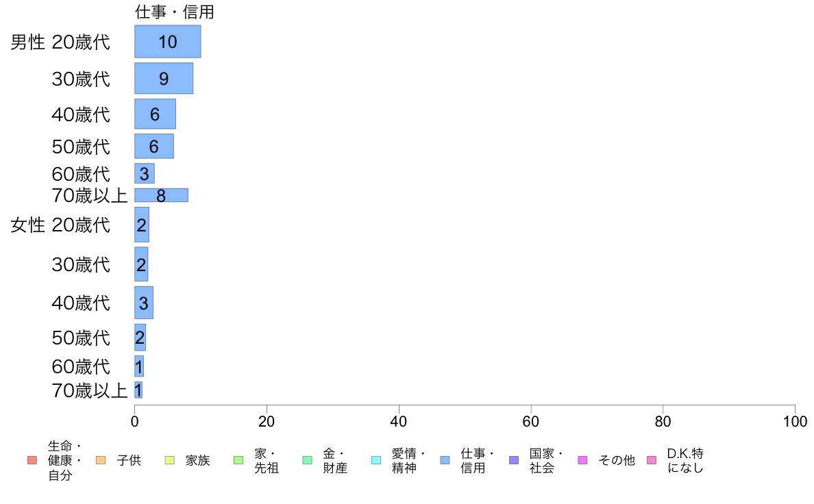Click the 仕事・信用 blue legend swatch
Viewport: 814px width, 504px height.
click(445, 460)
